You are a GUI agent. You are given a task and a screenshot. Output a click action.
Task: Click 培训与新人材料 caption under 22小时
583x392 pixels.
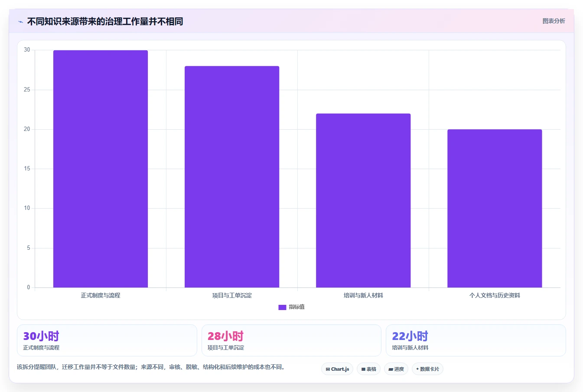410,348
